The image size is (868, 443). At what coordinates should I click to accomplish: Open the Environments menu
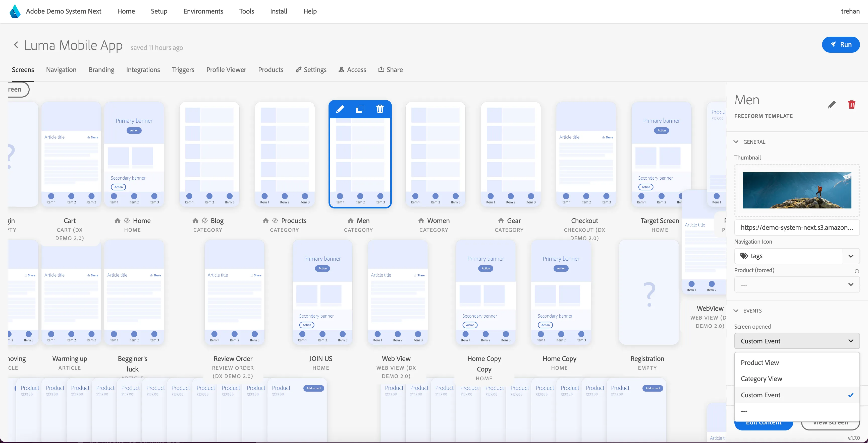coord(203,11)
